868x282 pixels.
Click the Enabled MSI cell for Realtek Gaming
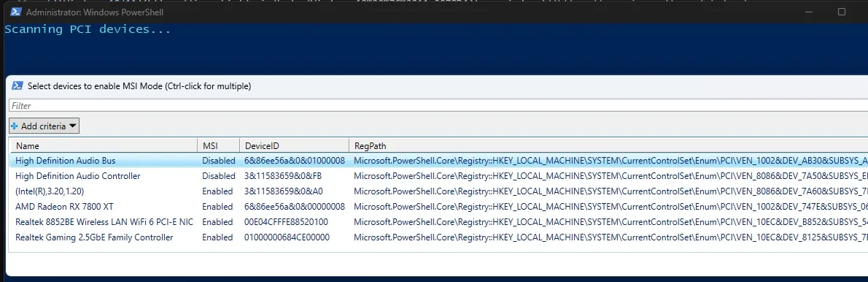[x=217, y=237]
